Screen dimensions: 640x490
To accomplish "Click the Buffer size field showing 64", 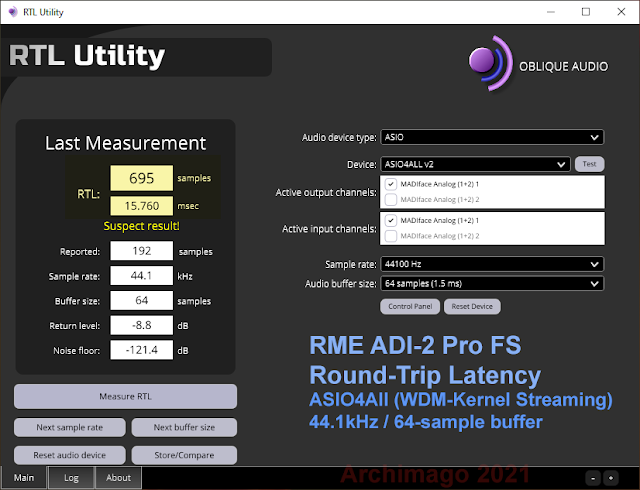I will [x=142, y=301].
